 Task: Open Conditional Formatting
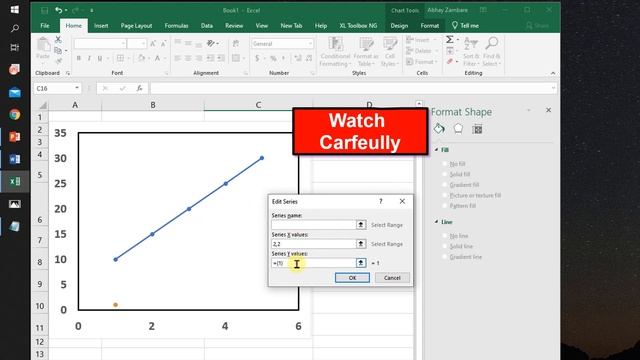[335, 52]
